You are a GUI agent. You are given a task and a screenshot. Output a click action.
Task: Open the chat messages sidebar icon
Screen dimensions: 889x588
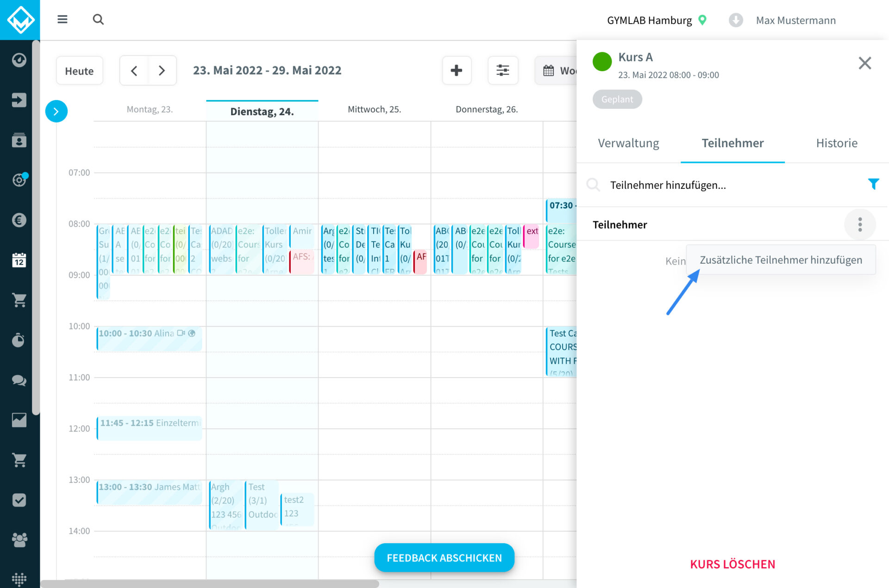point(19,380)
